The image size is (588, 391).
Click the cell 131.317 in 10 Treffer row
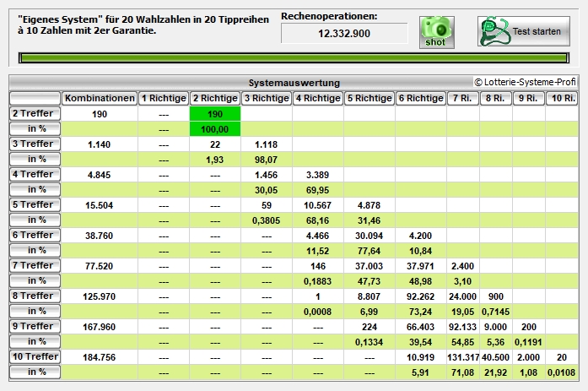(463, 357)
